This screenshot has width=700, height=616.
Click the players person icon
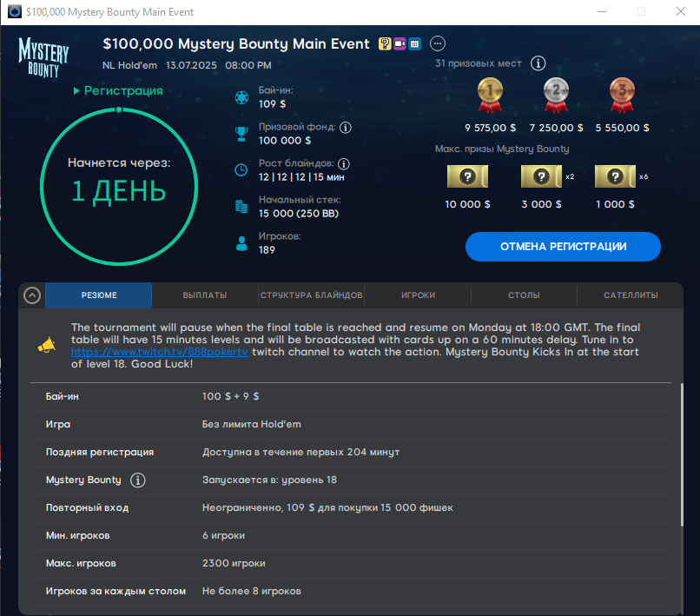pos(241,243)
